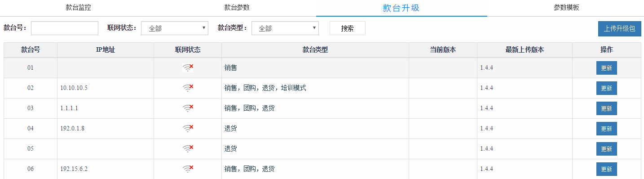The width and height of the screenshot is (644, 179).
Task: Open the 款台类型 dropdown
Action: [x=285, y=28]
